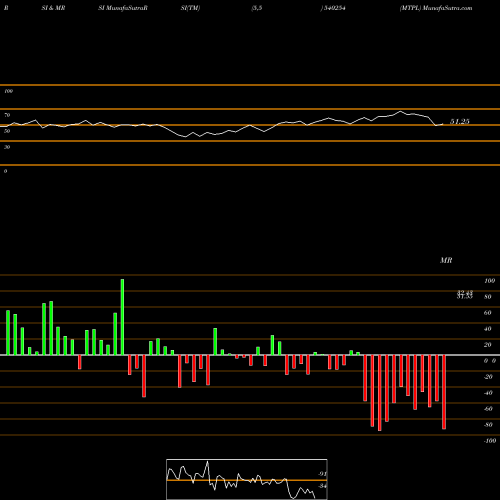This screenshot has height=500, width=500.
Task: Click the MR axis label -40
Action: [x=488, y=393]
